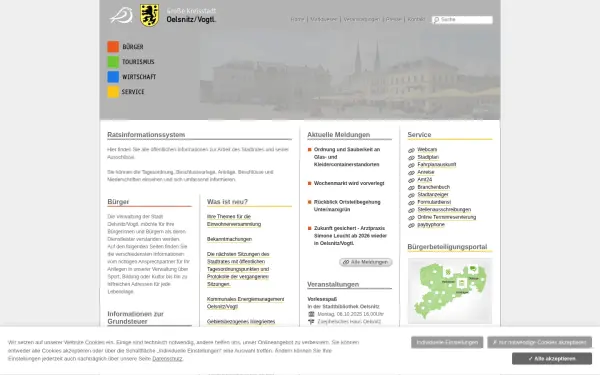Click the signpost location icon under Vorlesespaß
The image size is (600, 375).
311,322
